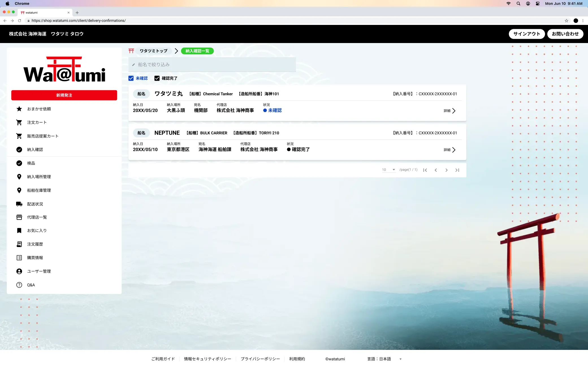Viewport: 588px width, 368px height.
Task: Click the truck icon for 配送状況
Action: pyautogui.click(x=19, y=204)
